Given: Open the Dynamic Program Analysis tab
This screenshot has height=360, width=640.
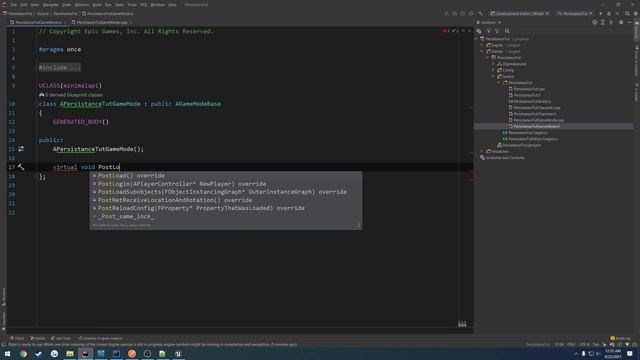Looking at the screenshot, I should tap(100, 338).
